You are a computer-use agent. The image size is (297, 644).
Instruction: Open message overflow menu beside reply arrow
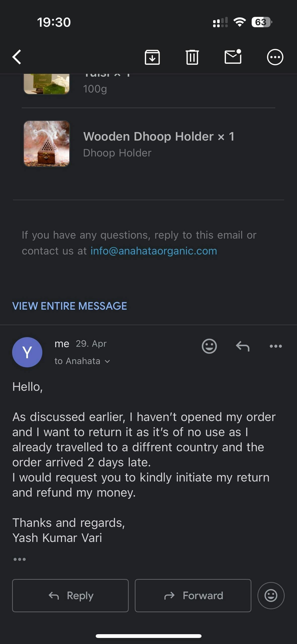pos(276,346)
